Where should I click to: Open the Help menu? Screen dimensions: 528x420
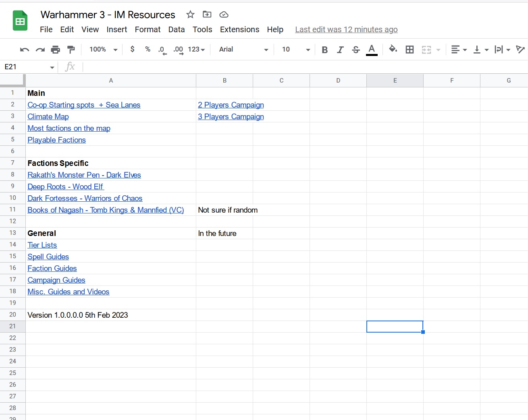pos(275,29)
